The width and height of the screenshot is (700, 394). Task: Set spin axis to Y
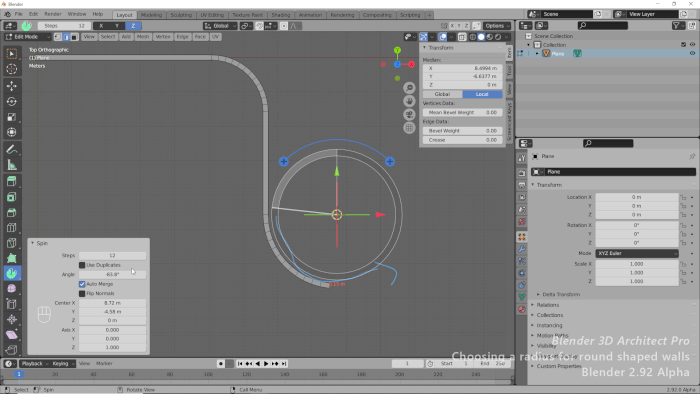(x=117, y=26)
